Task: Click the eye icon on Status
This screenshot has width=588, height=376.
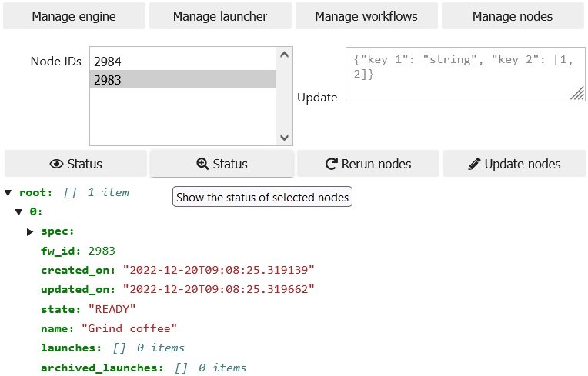Action: (56, 164)
